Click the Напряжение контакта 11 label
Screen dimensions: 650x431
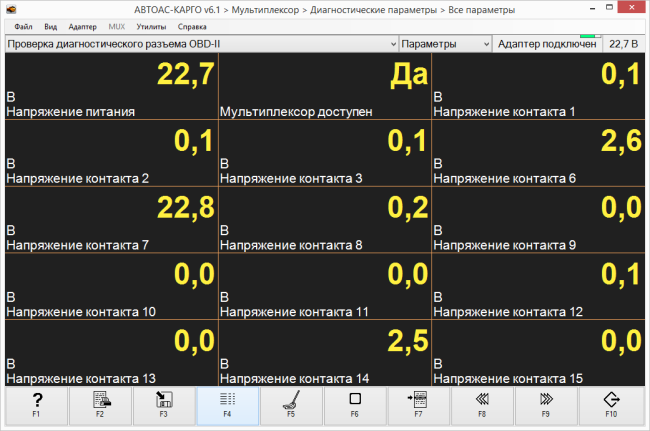click(x=294, y=312)
